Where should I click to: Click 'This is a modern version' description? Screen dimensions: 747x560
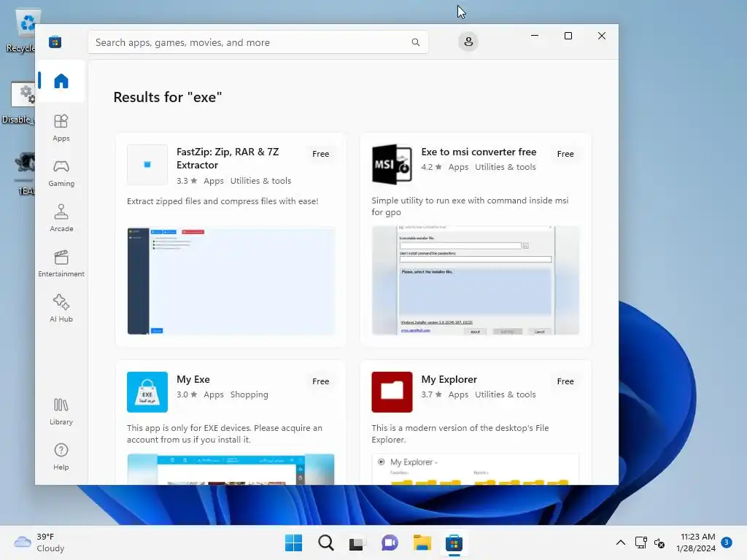click(x=460, y=434)
